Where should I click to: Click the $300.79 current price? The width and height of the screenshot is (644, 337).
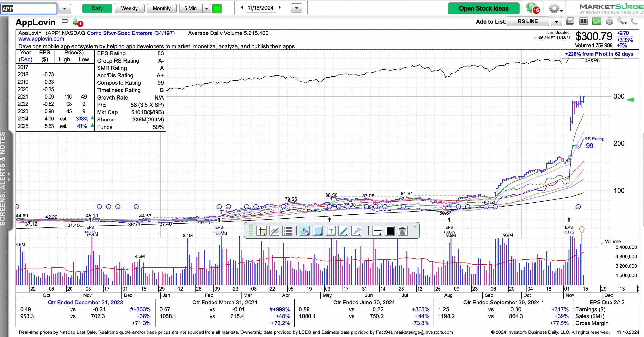(594, 36)
